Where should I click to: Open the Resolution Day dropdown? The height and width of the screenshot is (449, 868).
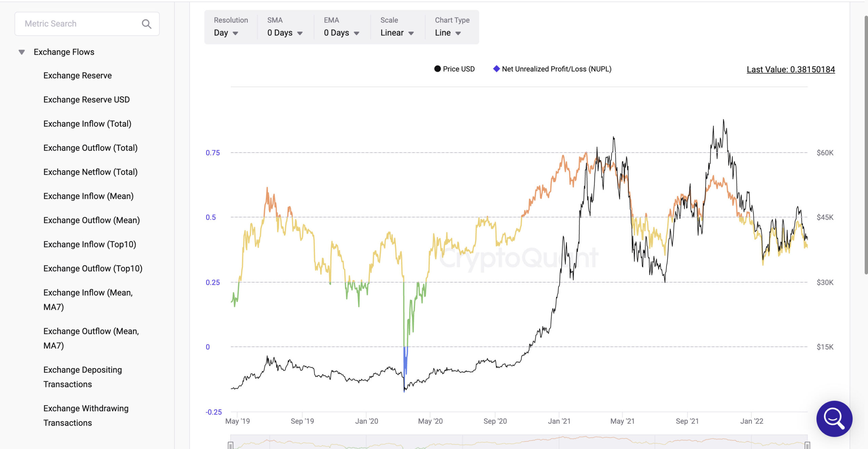226,33
